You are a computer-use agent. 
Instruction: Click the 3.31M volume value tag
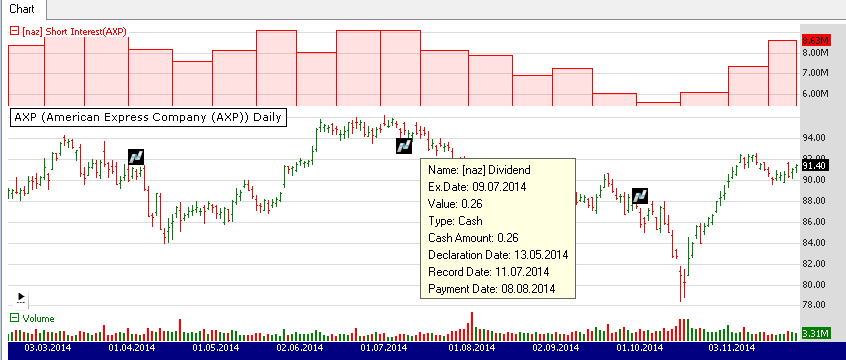(815, 334)
